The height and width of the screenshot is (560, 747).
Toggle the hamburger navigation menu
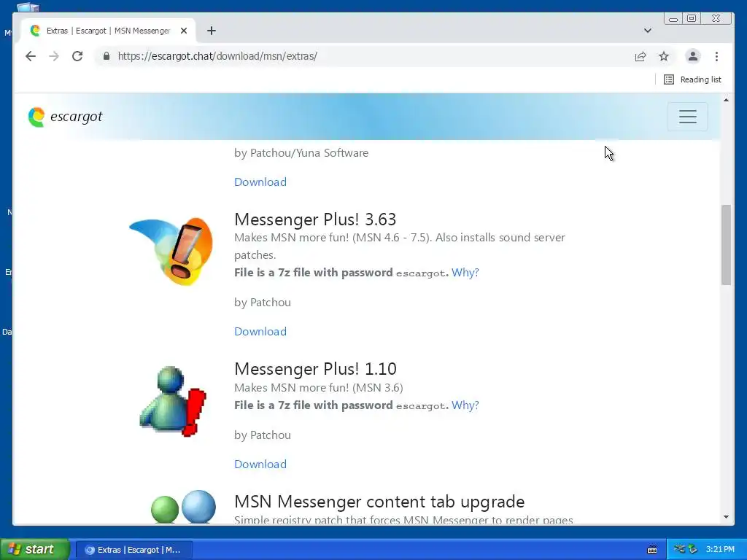pos(687,117)
